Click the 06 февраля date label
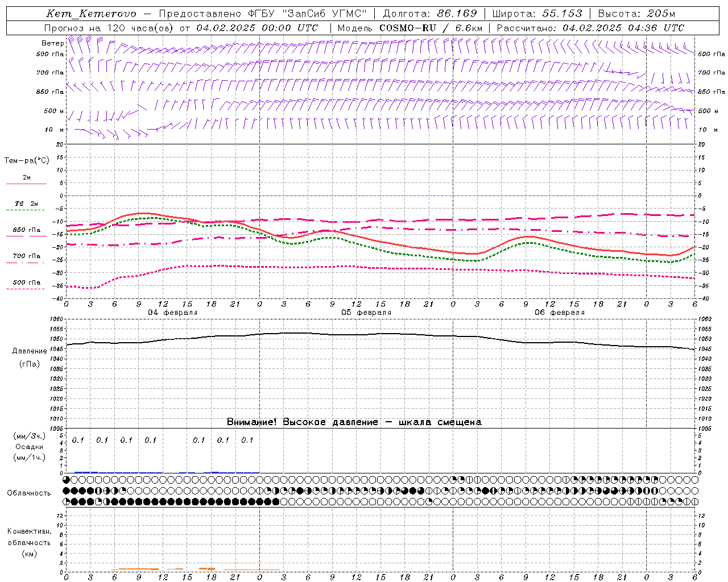This screenshot has height=582, width=728. (x=560, y=313)
